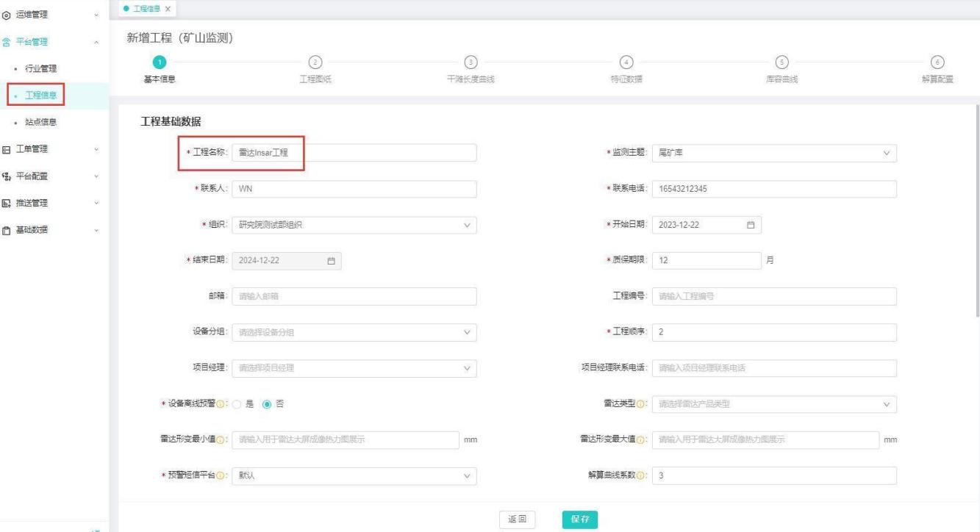
Task: Click the form's vertical scrollbar
Action: tap(976, 213)
